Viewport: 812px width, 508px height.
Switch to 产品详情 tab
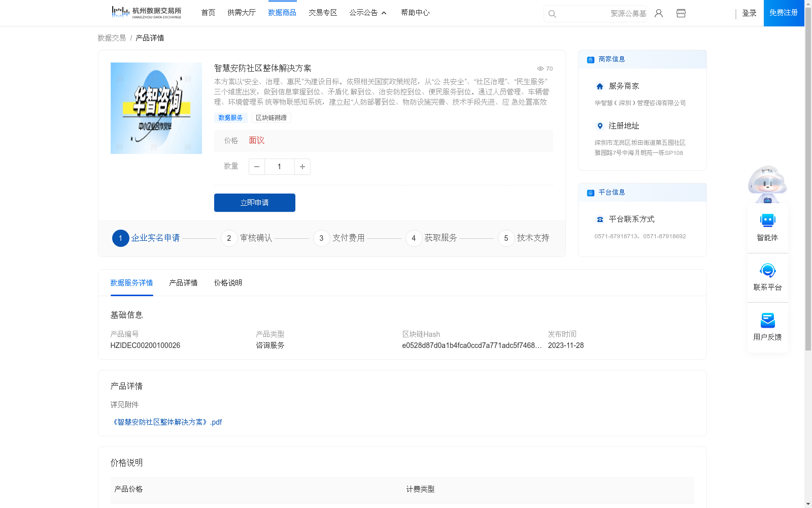(x=183, y=283)
